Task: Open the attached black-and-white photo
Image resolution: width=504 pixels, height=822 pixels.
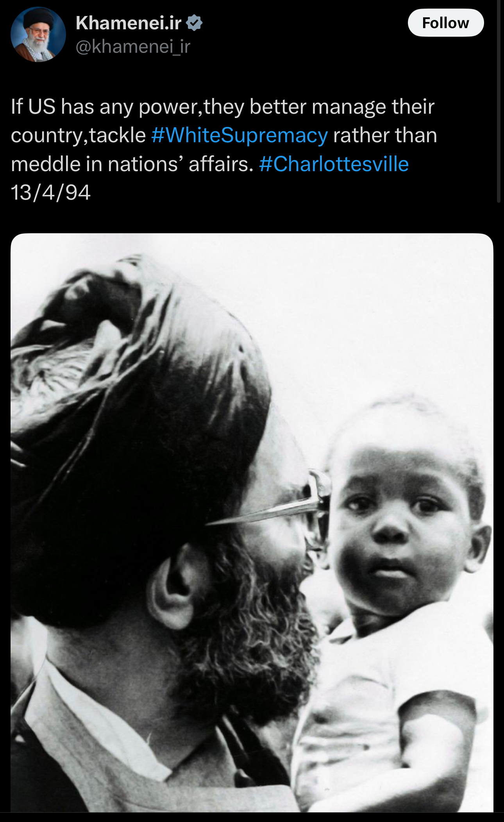Action: [x=252, y=523]
